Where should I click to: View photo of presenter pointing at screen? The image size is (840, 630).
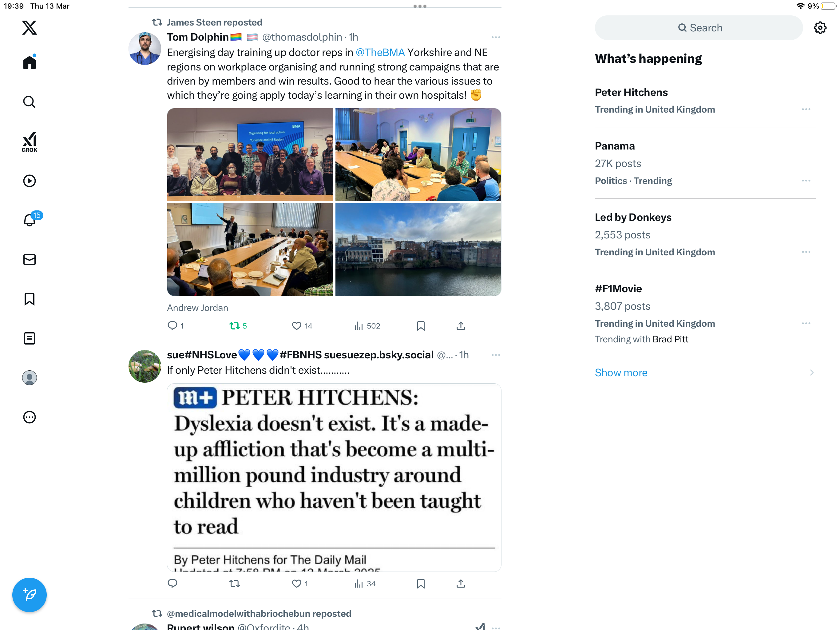[250, 250]
